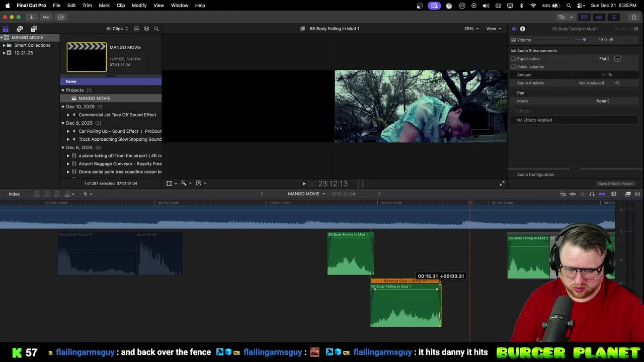The image size is (644, 362).
Task: Show the Photos and Audio sidebar
Action: click(20, 29)
